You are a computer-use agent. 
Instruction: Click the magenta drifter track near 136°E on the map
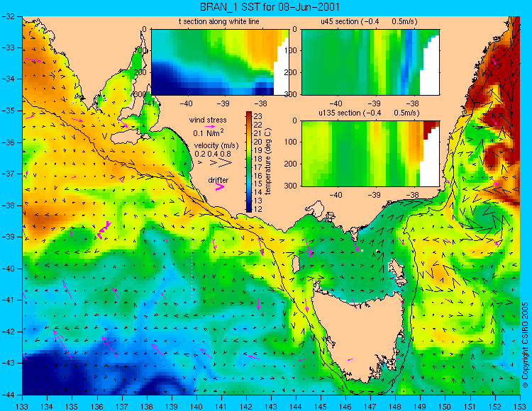click(x=104, y=230)
